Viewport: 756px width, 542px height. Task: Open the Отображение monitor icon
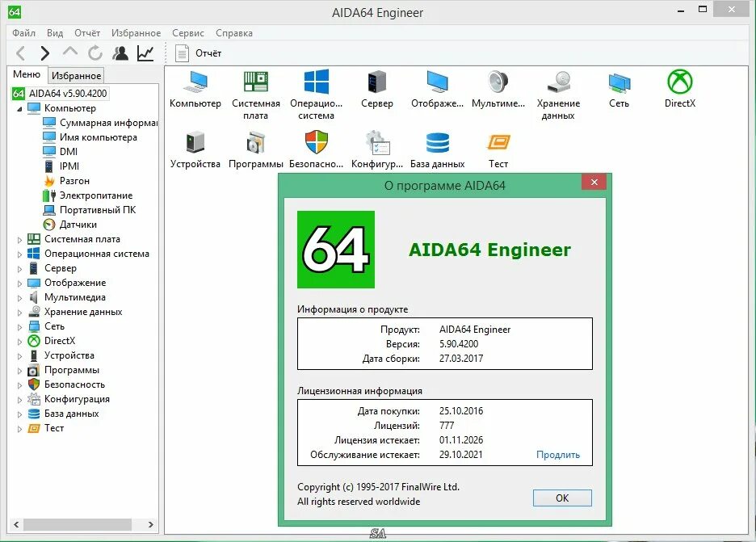coord(437,82)
